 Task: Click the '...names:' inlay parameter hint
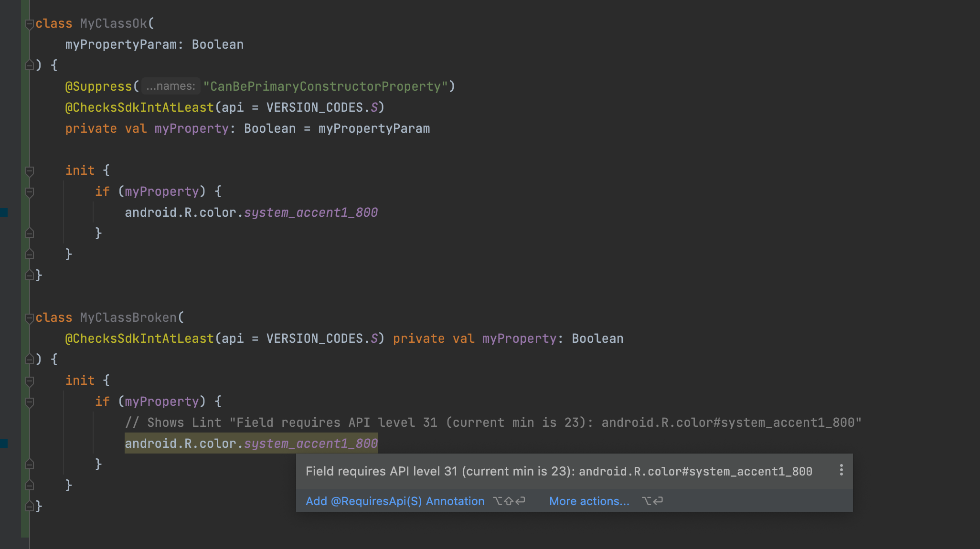(170, 86)
